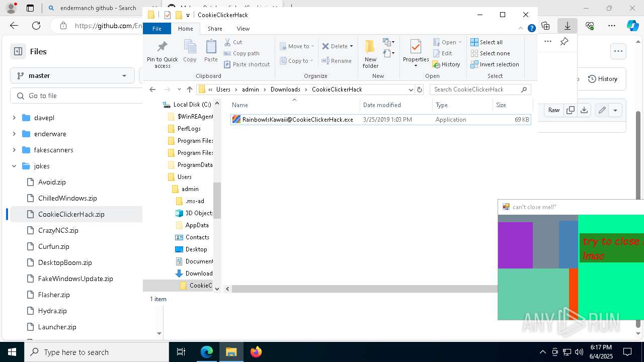Switch to Share ribbon tab
The height and width of the screenshot is (362, 644).
215,29
